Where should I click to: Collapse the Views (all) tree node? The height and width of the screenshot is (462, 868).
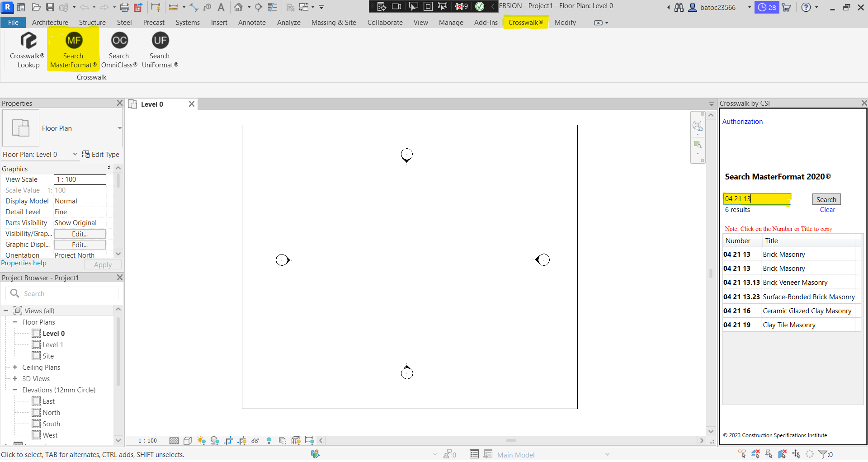(6, 311)
